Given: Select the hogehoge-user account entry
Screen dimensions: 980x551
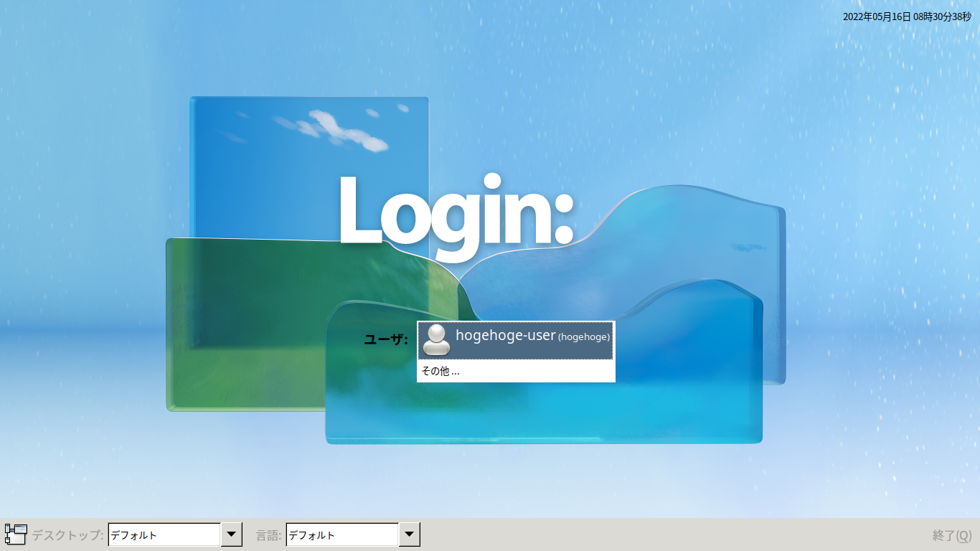Looking at the screenshot, I should coord(516,340).
